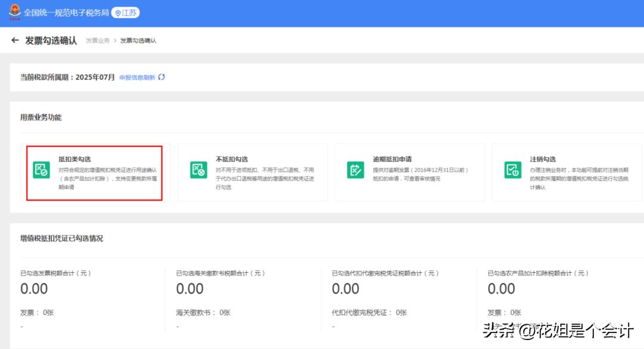Click the 注销勾选 green icon
The width and height of the screenshot is (644, 349).
coord(513,170)
